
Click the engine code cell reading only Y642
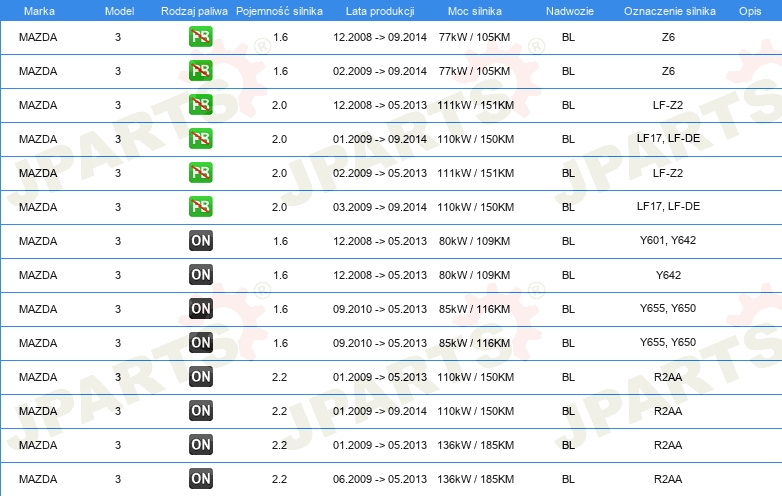[668, 275]
